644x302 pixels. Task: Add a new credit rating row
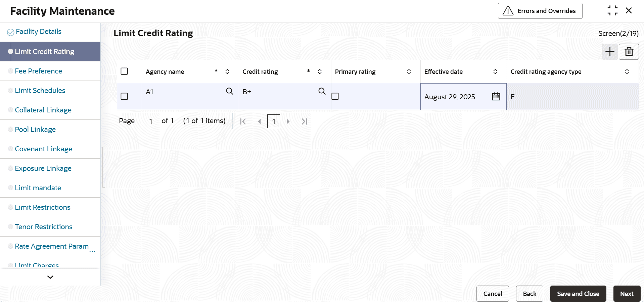610,52
